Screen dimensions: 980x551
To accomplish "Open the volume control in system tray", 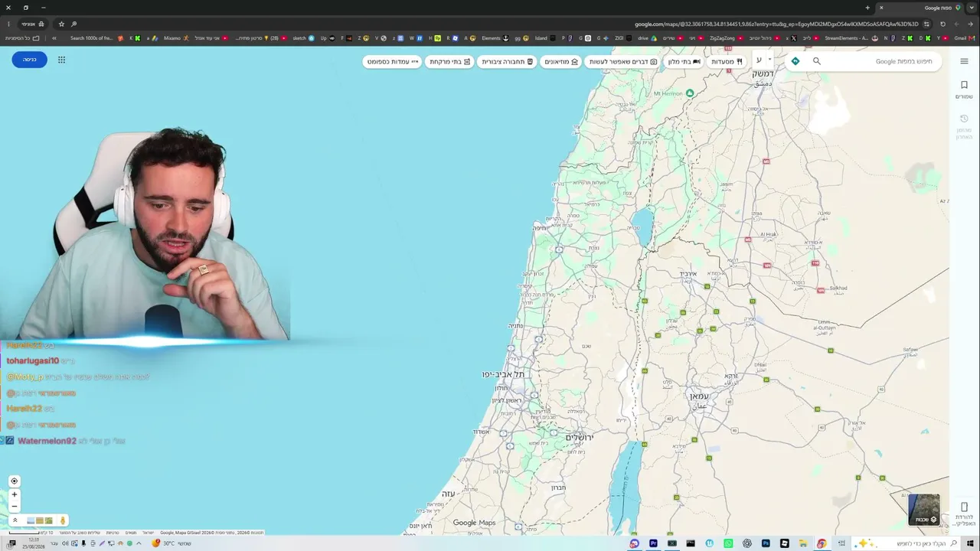I will pos(64,543).
